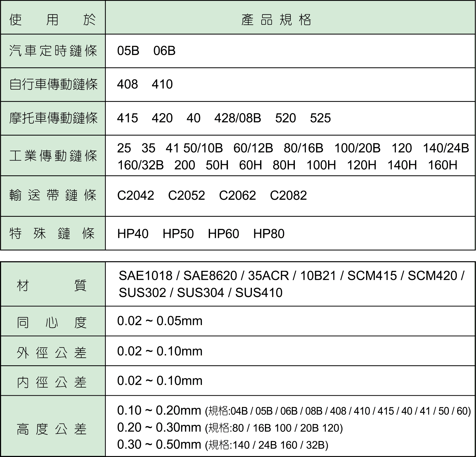Click the HP60 special chain spec
The height and width of the screenshot is (457, 476).
tap(223, 234)
